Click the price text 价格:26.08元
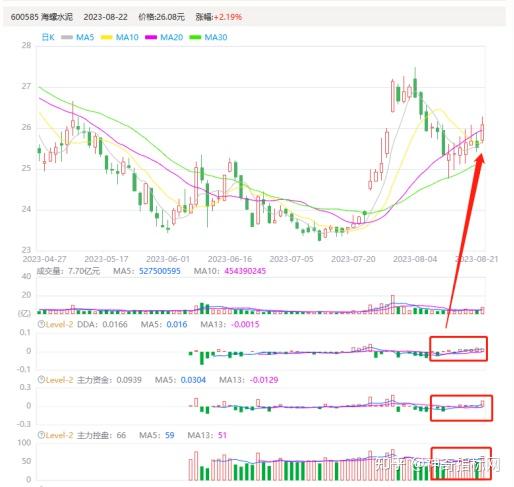 (x=162, y=17)
